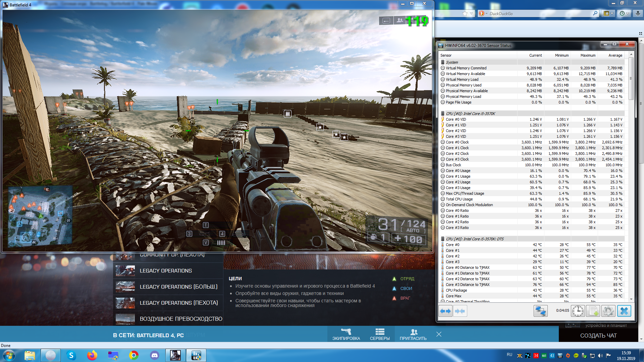The height and width of the screenshot is (362, 644).
Task: Close HWiNFO sensors with blue X button
Action: coord(624,311)
